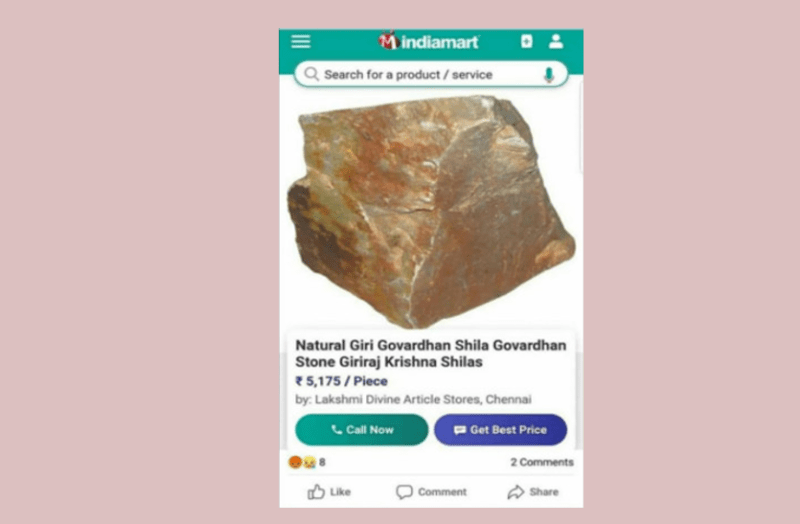Click the Comment speech bubble icon
The image size is (800, 524).
coord(404,492)
